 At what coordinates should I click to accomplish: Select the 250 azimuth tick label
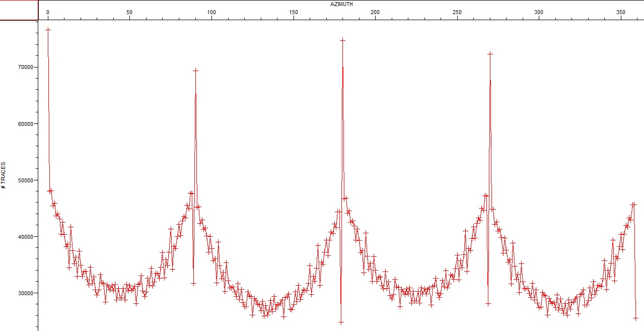click(457, 12)
